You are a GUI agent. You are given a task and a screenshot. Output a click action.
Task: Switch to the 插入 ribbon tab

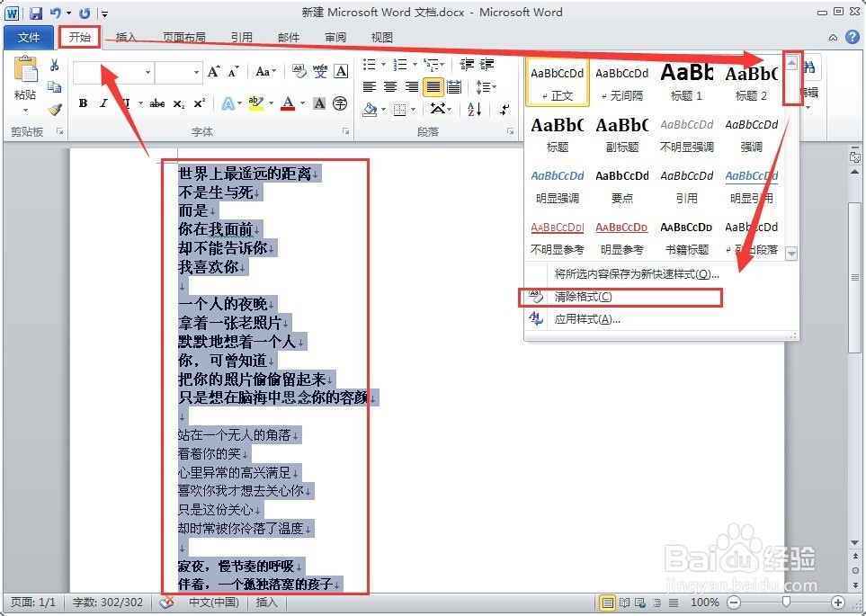[123, 38]
